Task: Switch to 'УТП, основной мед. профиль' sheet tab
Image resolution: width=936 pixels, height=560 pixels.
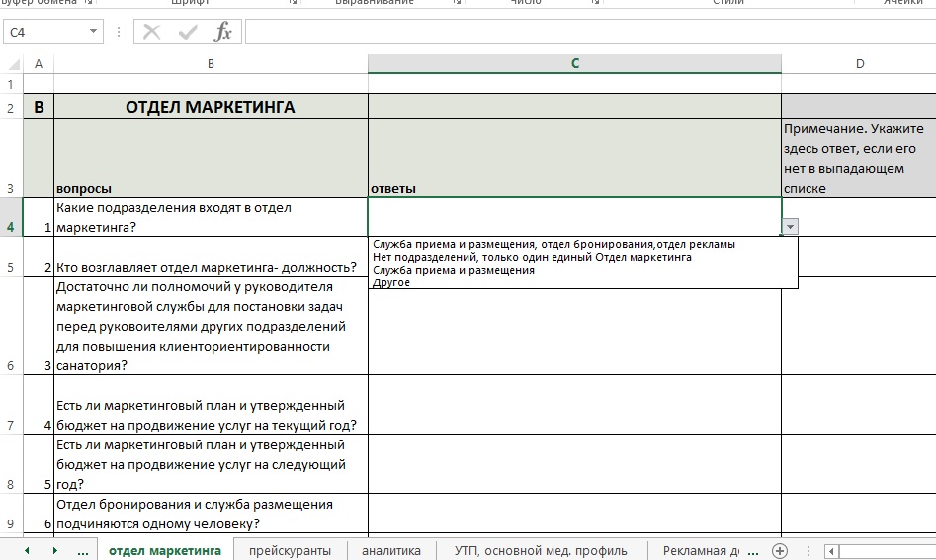Action: coord(541,550)
